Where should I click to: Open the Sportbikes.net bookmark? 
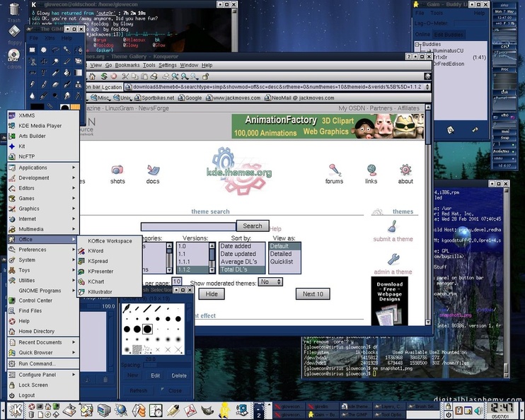tap(154, 98)
